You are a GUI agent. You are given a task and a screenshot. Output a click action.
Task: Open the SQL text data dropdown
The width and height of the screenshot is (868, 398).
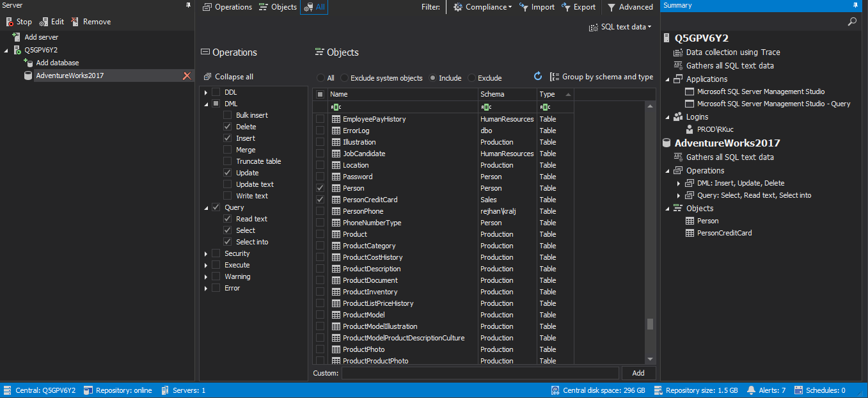pos(620,27)
